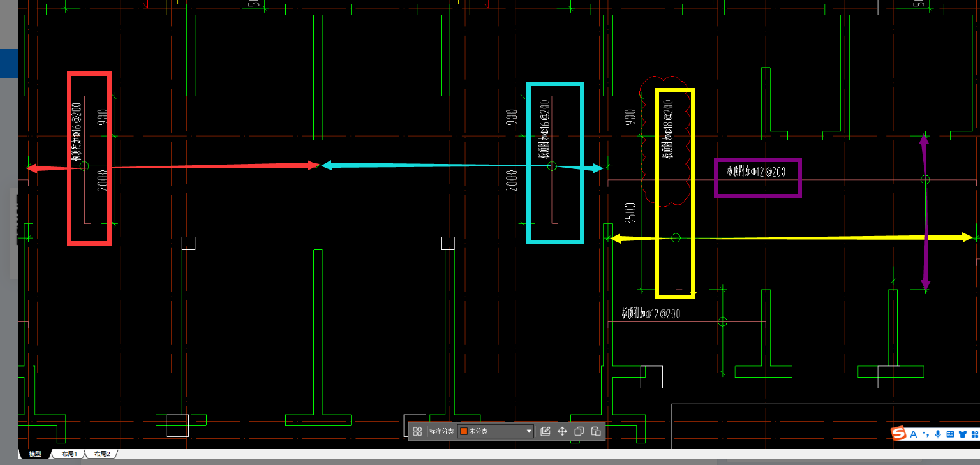Click the Sogou input method S logo
This screenshot has width=980, height=465.
(899, 434)
